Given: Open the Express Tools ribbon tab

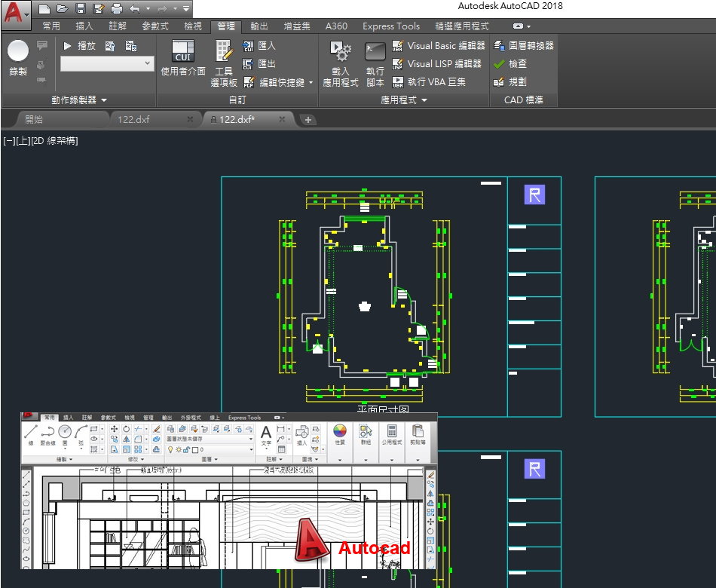Looking at the screenshot, I should click(x=391, y=26).
